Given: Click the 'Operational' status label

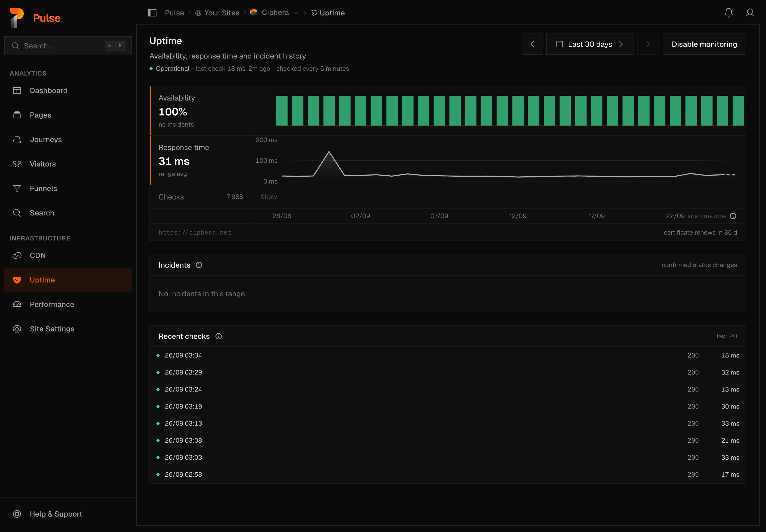Looking at the screenshot, I should (172, 69).
